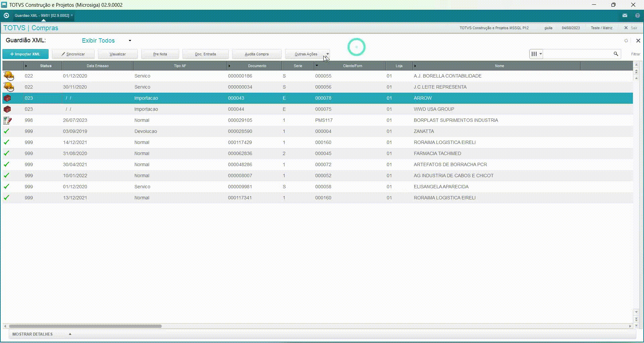Click the Teste / Matriz branch label
The width and height of the screenshot is (644, 343).
click(601, 28)
